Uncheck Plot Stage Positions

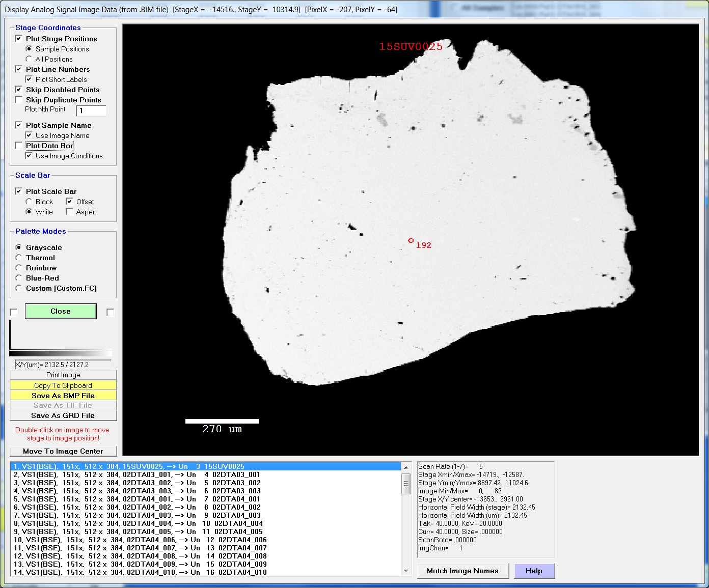point(19,39)
